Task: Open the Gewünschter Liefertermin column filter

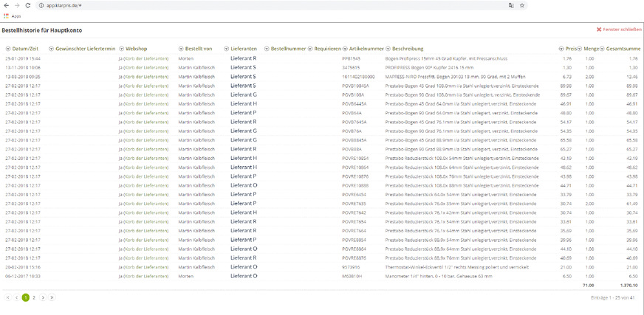Action: 51,49
